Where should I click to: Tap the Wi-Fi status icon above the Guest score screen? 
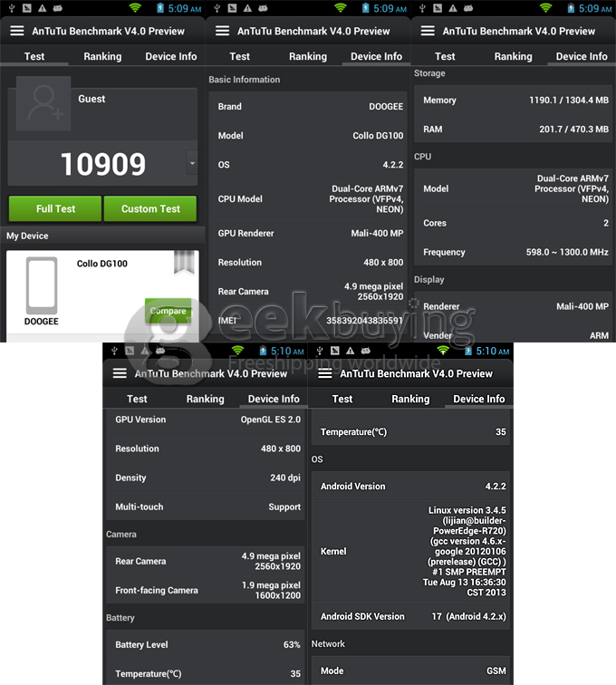135,8
